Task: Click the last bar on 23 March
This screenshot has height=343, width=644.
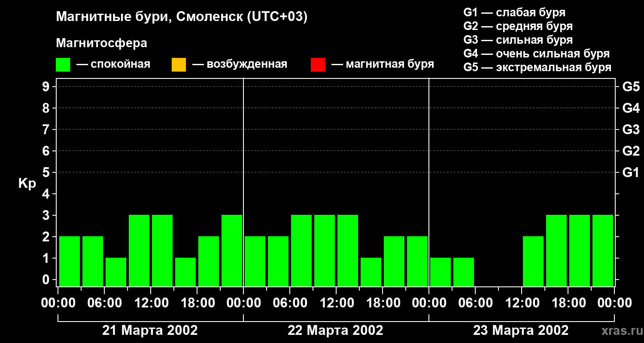Action: 603,250
